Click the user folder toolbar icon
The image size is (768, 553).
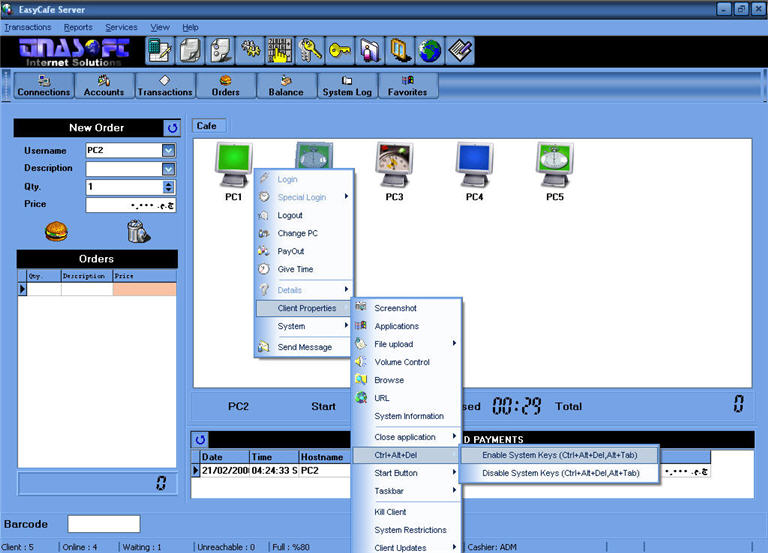[370, 50]
